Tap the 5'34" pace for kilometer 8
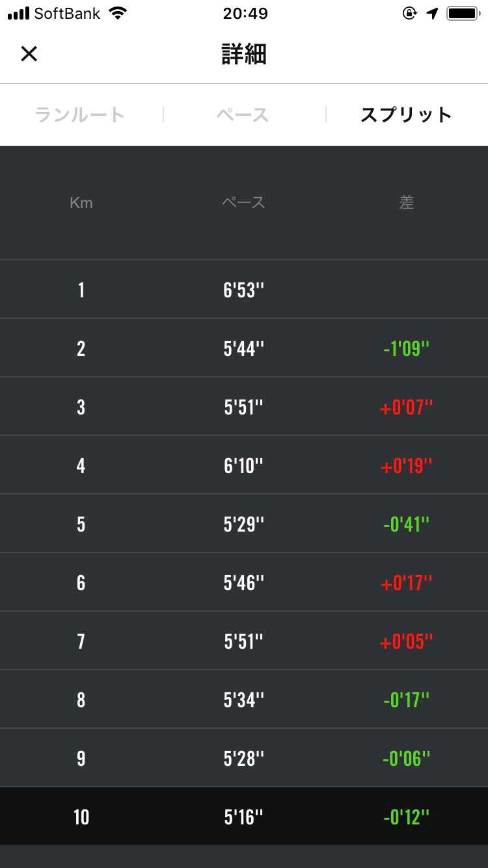This screenshot has height=868, width=488. pyautogui.click(x=243, y=700)
